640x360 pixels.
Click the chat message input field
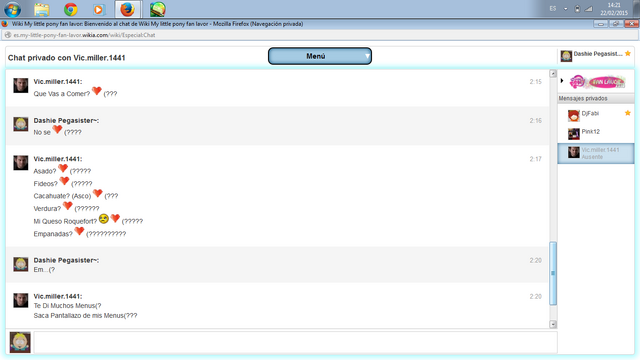pos(295,342)
